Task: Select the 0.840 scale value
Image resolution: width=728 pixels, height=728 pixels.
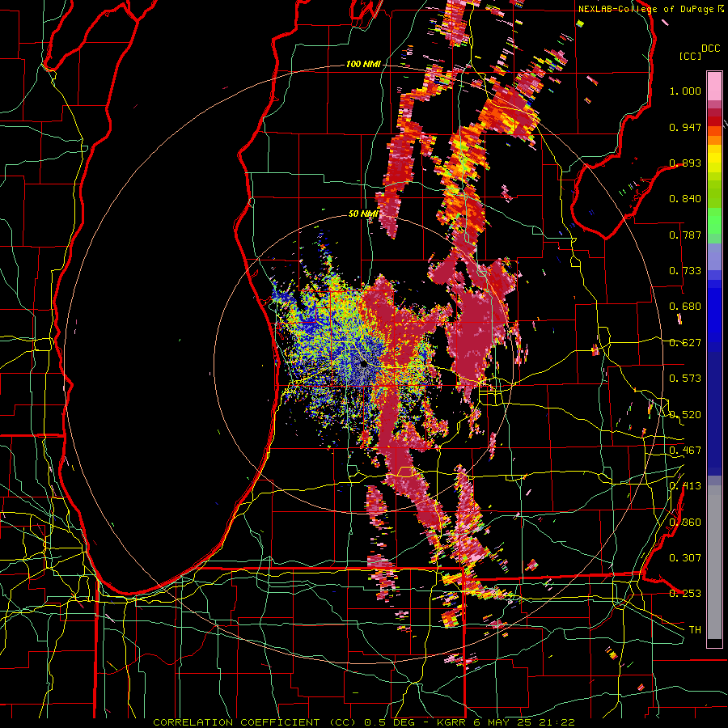Action: coord(685,199)
